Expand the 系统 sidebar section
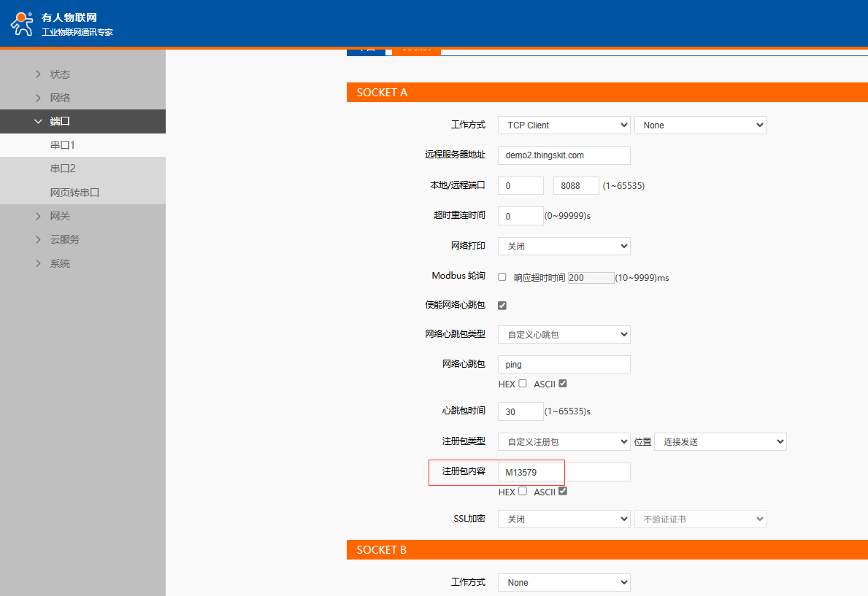Viewport: 868px width, 596px height. (x=60, y=263)
